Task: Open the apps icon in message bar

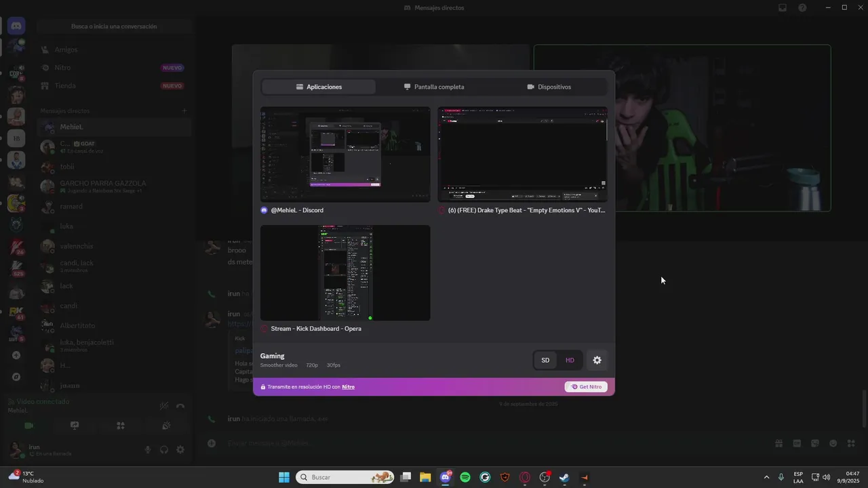Action: [851, 443]
